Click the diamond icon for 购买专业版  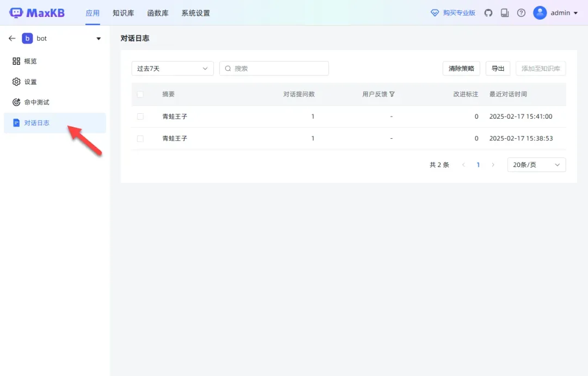(x=434, y=13)
